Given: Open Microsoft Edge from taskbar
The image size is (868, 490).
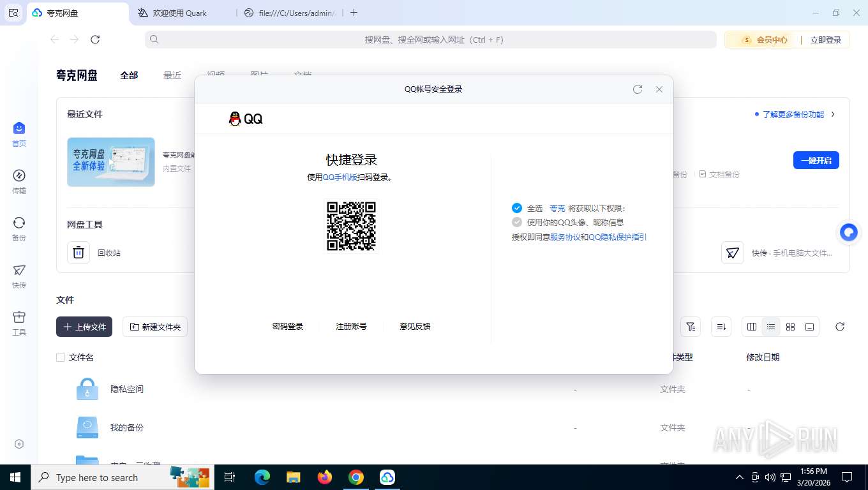Looking at the screenshot, I should pos(262,477).
